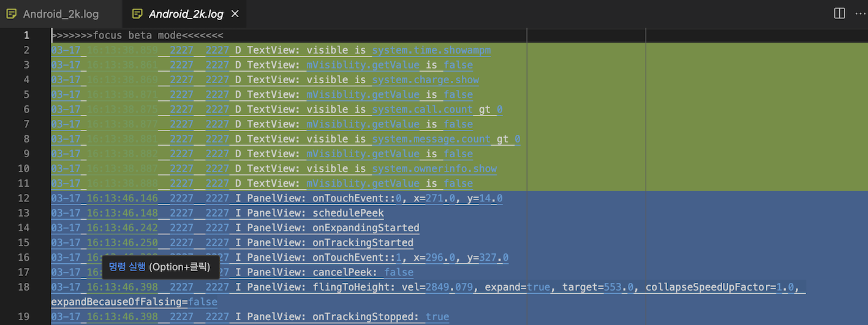Click 'cancelPeek:' on line 17
The image size is (868, 325).
345,272
